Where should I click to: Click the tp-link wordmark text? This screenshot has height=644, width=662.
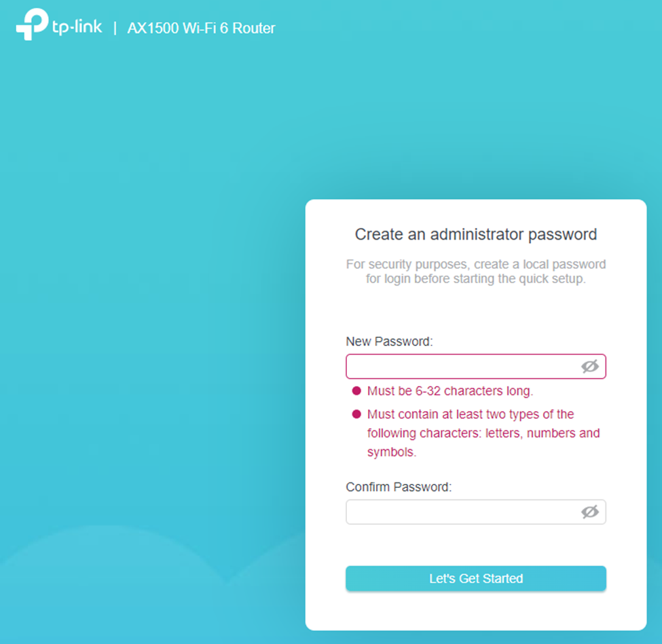pos(77,26)
